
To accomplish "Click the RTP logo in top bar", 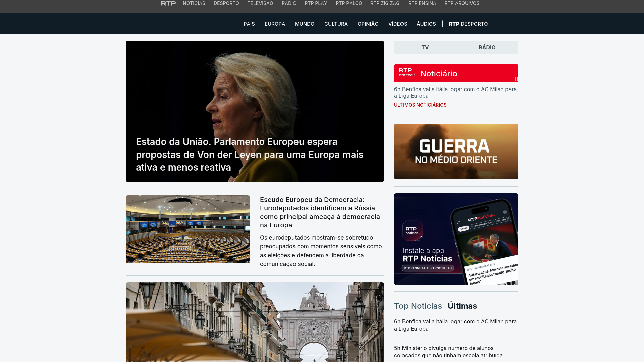I will click(168, 3).
